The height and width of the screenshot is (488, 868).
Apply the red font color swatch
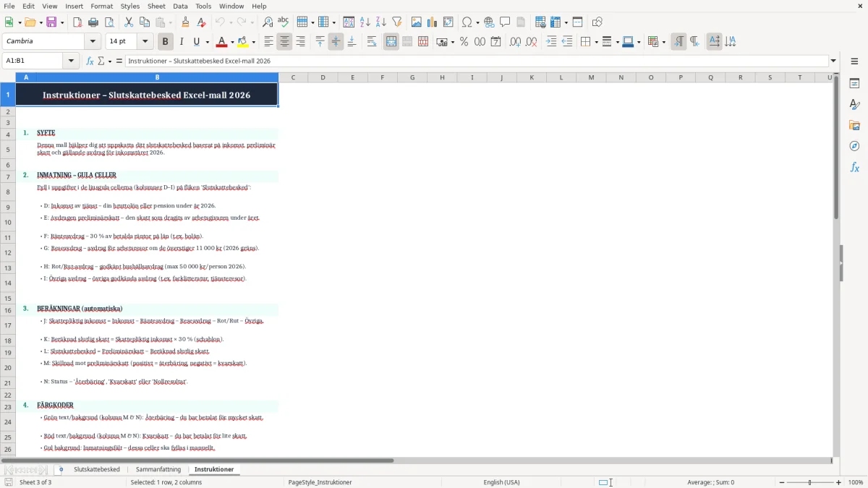[221, 42]
